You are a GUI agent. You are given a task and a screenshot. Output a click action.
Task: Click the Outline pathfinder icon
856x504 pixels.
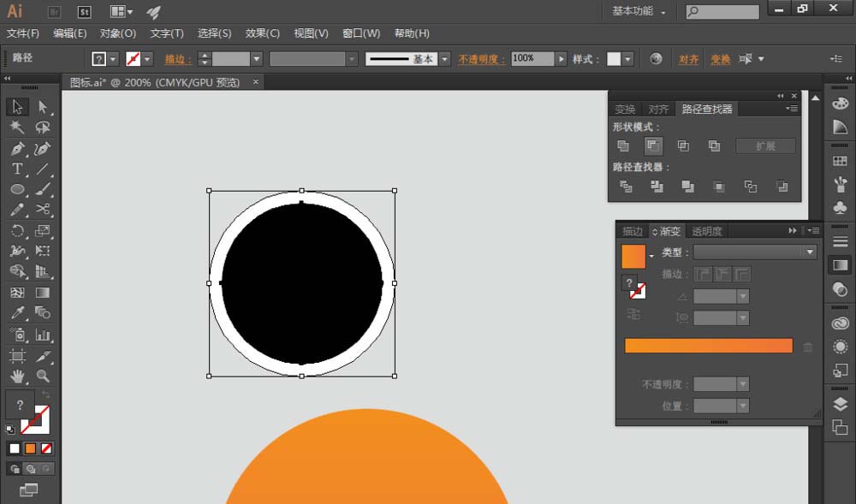pyautogui.click(x=751, y=187)
